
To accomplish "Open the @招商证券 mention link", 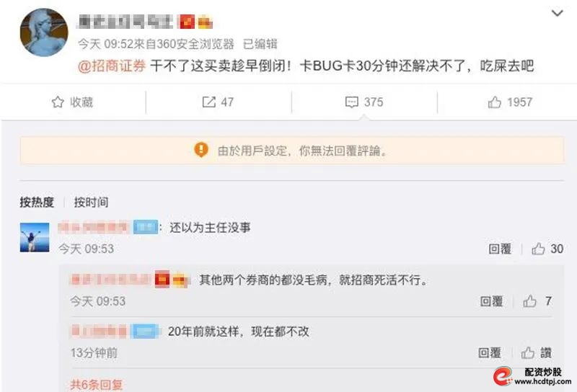I will coord(112,66).
